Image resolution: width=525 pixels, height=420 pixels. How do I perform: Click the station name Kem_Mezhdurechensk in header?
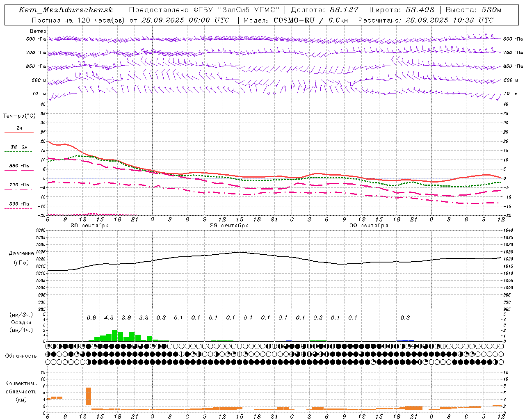pyautogui.click(x=66, y=10)
